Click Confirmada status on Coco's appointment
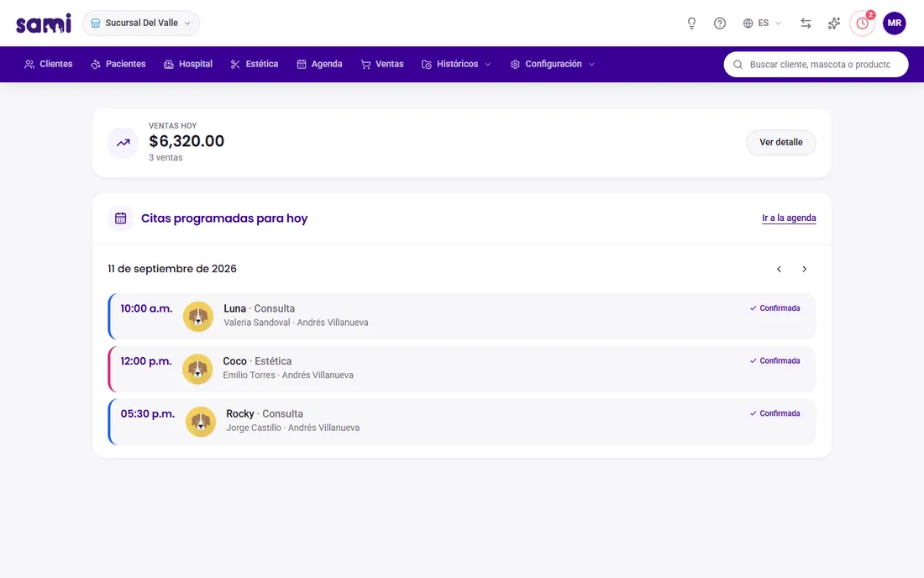 click(x=775, y=360)
